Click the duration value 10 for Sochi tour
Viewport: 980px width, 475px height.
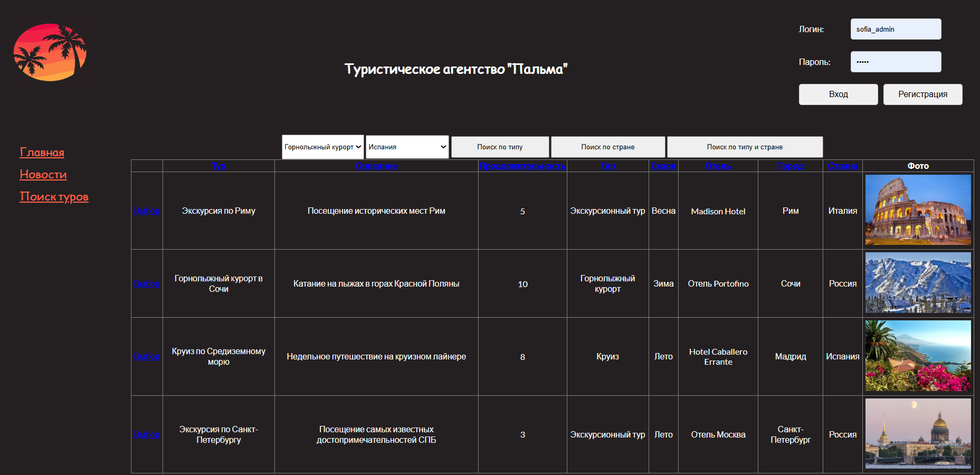(522, 284)
